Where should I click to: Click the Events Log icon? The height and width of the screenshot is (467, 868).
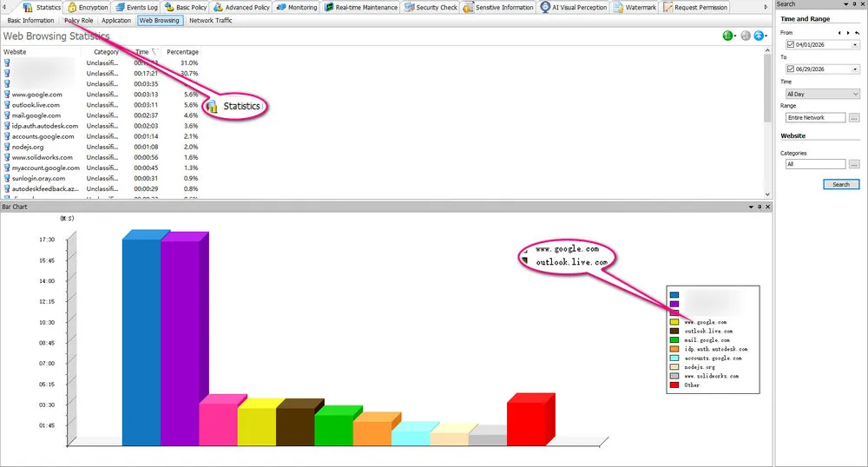coord(120,7)
